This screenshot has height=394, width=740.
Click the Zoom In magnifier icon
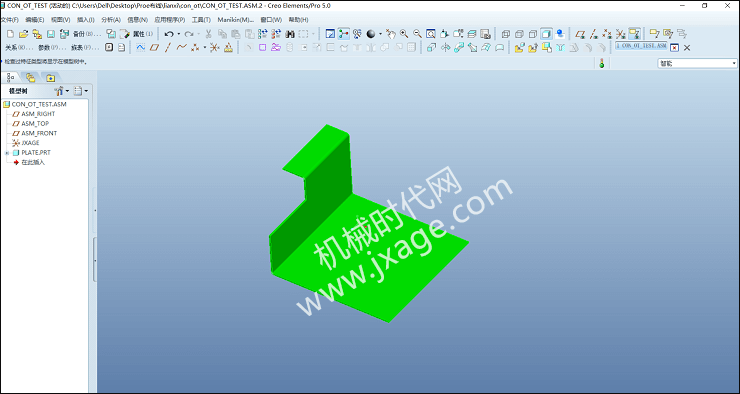(x=404, y=34)
